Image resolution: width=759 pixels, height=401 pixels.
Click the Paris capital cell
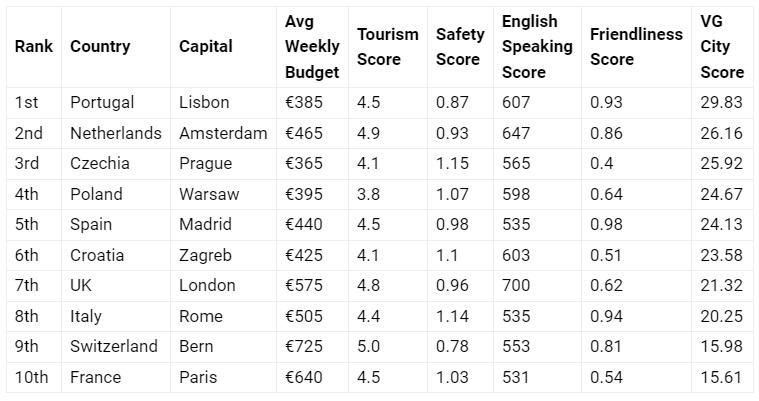(x=198, y=377)
